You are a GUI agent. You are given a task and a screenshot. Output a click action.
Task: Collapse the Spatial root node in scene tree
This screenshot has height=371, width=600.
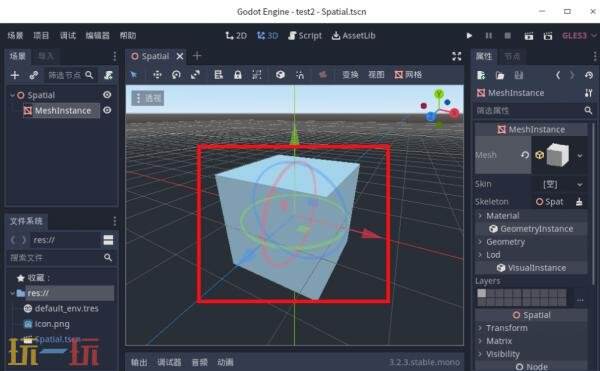(x=12, y=95)
